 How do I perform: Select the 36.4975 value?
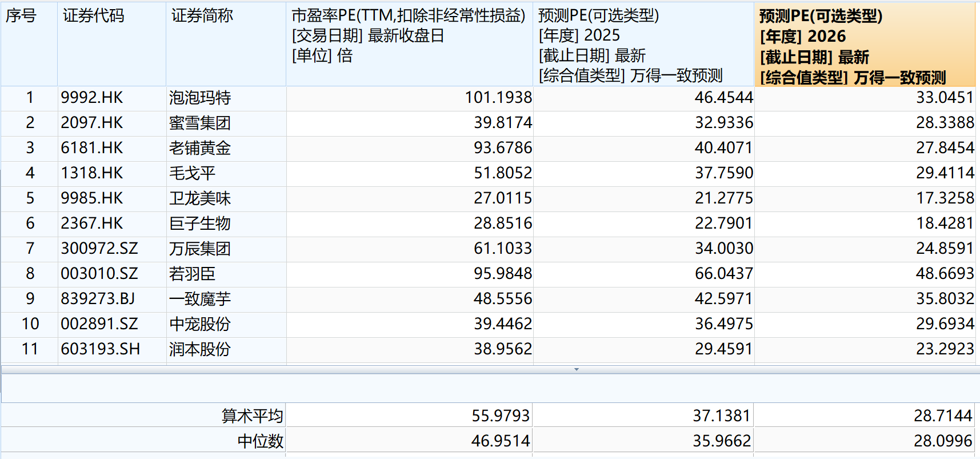(x=724, y=324)
